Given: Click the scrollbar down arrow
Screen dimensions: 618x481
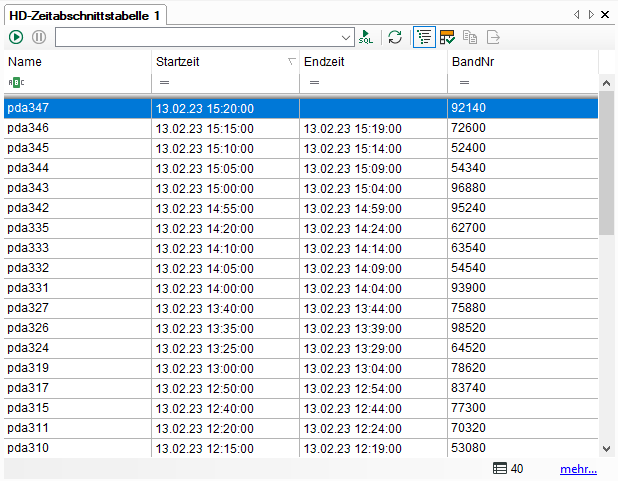Looking at the screenshot, I should (606, 449).
